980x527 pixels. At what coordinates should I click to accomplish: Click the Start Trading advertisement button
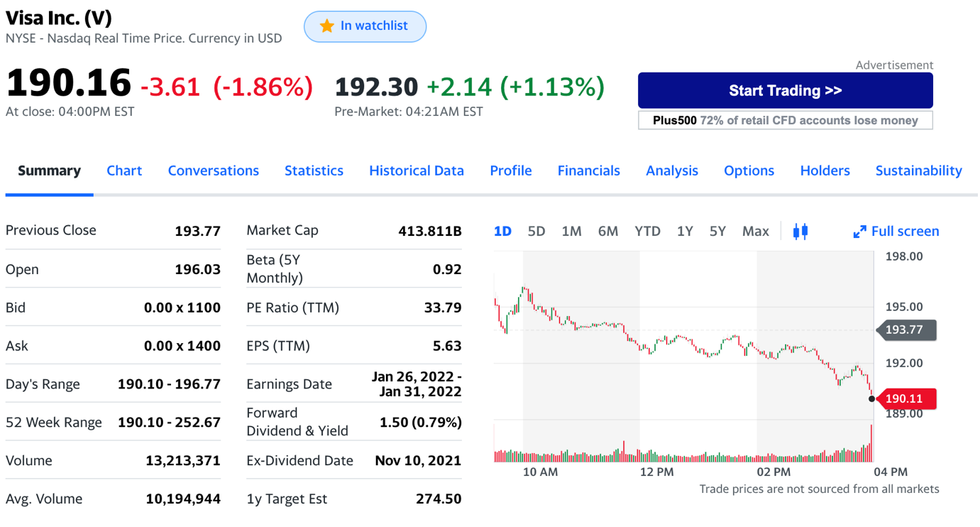[785, 90]
